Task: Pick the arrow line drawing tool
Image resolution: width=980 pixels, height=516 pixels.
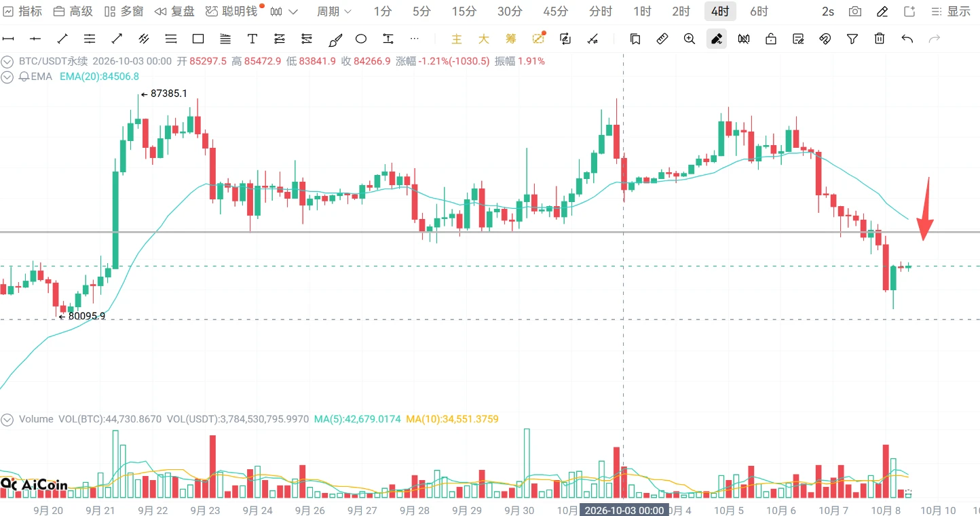Action: pos(117,39)
